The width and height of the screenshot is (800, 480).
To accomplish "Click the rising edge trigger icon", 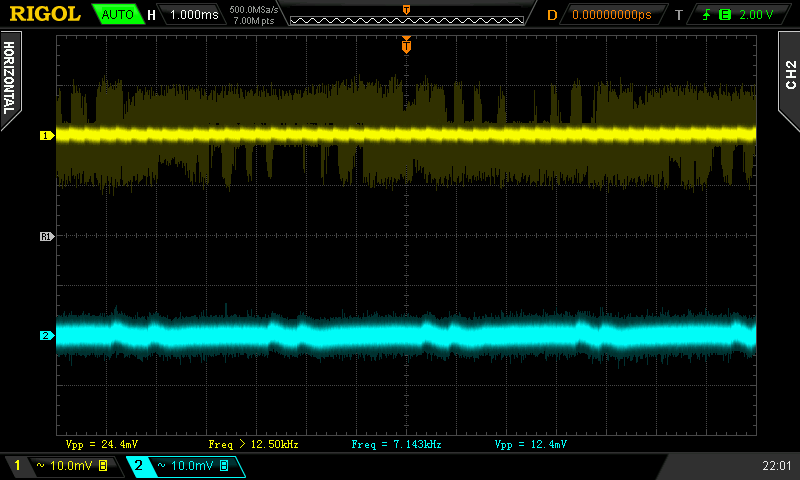I will coord(707,15).
